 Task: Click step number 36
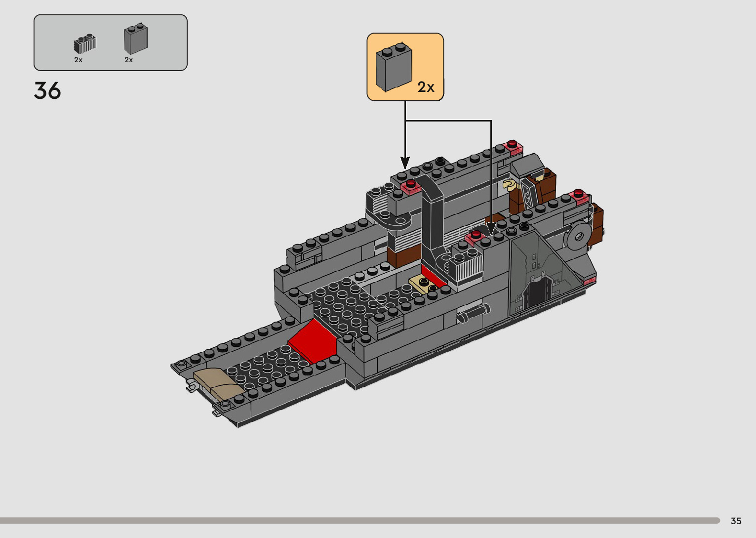pos(47,91)
